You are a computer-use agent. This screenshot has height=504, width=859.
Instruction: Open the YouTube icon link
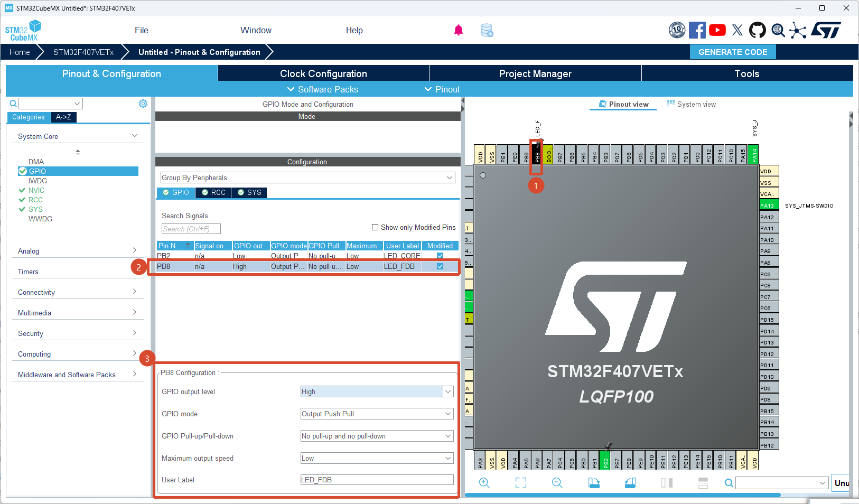(717, 30)
